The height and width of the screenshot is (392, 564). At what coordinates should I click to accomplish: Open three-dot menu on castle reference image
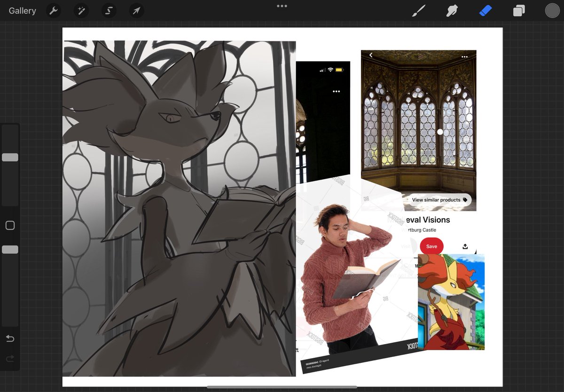[x=464, y=57]
